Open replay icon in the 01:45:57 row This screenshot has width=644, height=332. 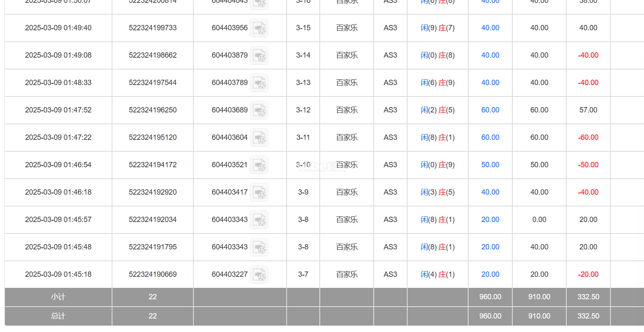(x=259, y=220)
